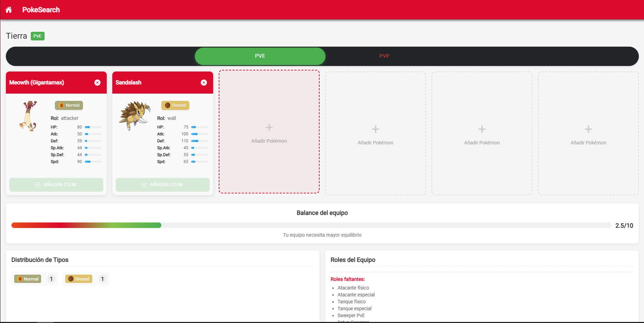Click 'Sweeper PvE' in missing roles
Screen dimensions: 644x323
point(351,315)
